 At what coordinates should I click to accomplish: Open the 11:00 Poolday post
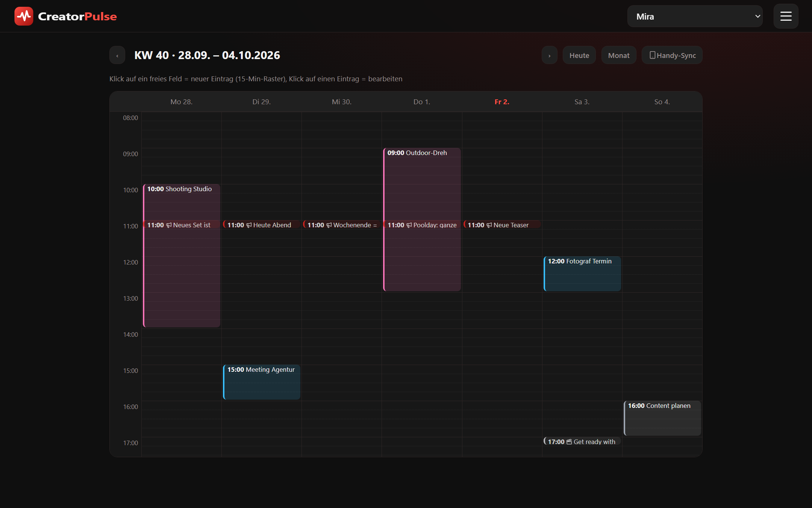click(422, 225)
